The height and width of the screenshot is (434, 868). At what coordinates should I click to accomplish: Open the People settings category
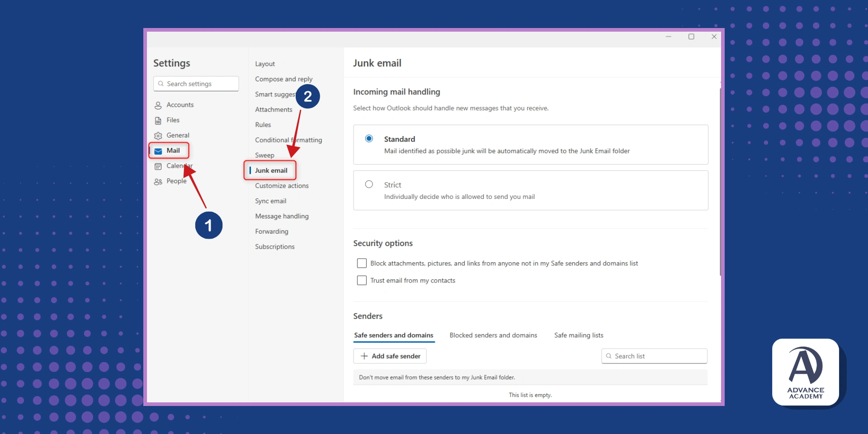pos(170,181)
